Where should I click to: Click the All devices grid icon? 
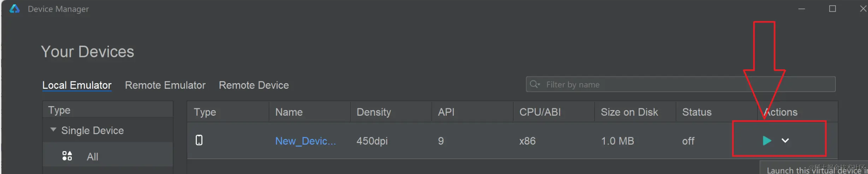67,156
